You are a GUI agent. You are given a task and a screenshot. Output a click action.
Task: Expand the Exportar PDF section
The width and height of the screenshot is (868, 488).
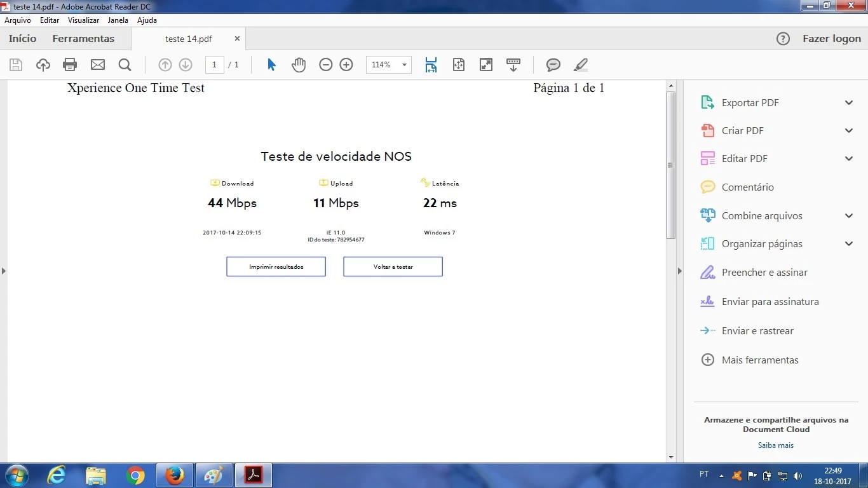coord(848,103)
